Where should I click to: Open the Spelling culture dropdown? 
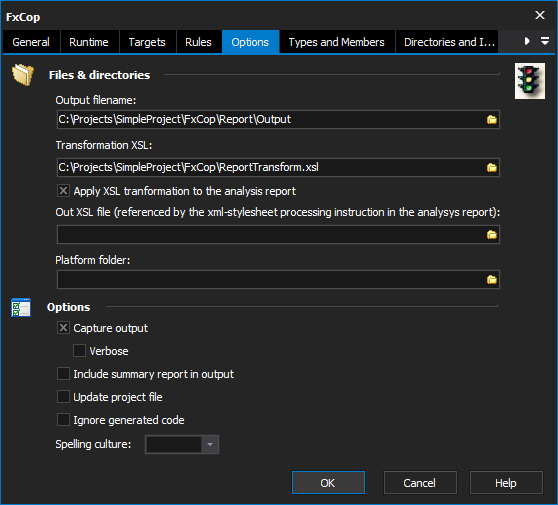tap(210, 444)
